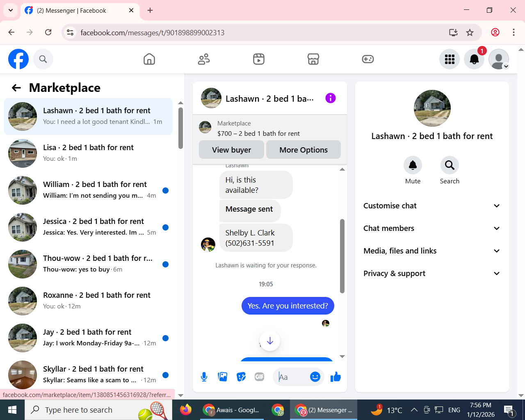Image resolution: width=525 pixels, height=420 pixels.
Task: Mute the Lashawn conversation via bell icon
Action: pos(413,165)
